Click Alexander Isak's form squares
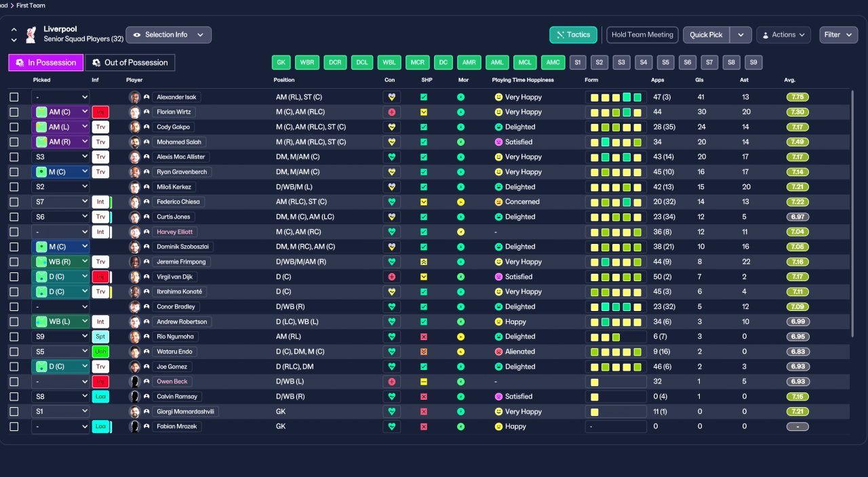 616,98
